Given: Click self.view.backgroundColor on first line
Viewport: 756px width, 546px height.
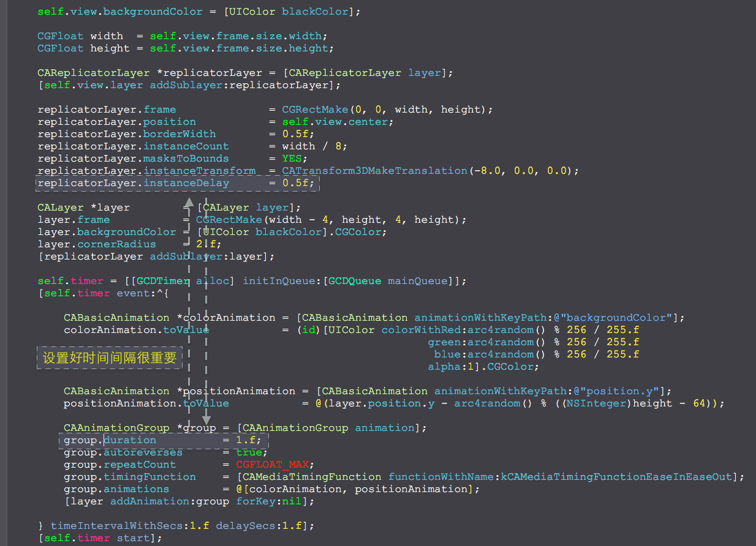Looking at the screenshot, I should coord(120,12).
